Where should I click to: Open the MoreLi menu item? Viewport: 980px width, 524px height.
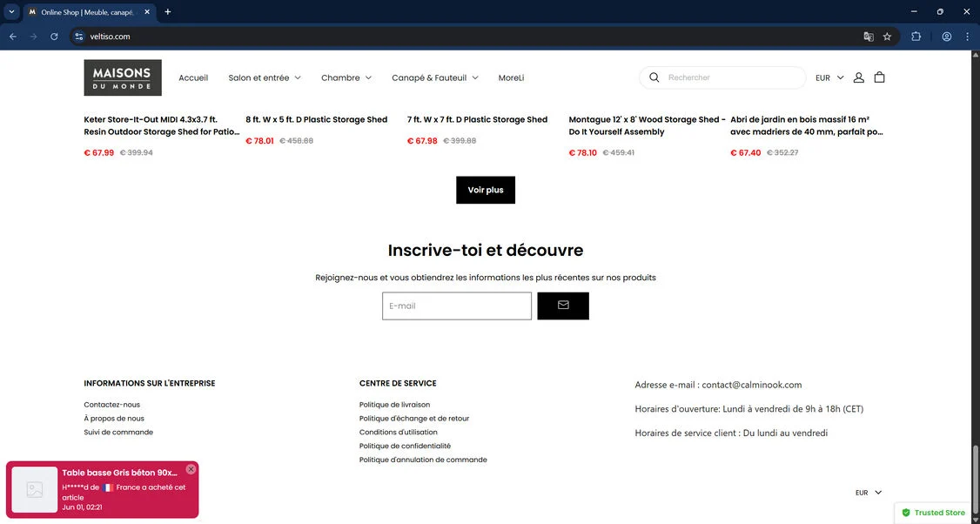pos(511,77)
